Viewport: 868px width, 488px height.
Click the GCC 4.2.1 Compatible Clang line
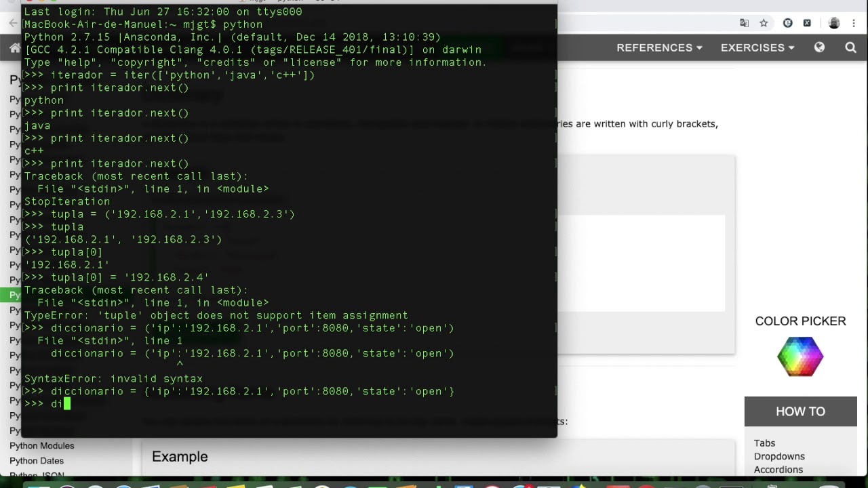tap(252, 49)
